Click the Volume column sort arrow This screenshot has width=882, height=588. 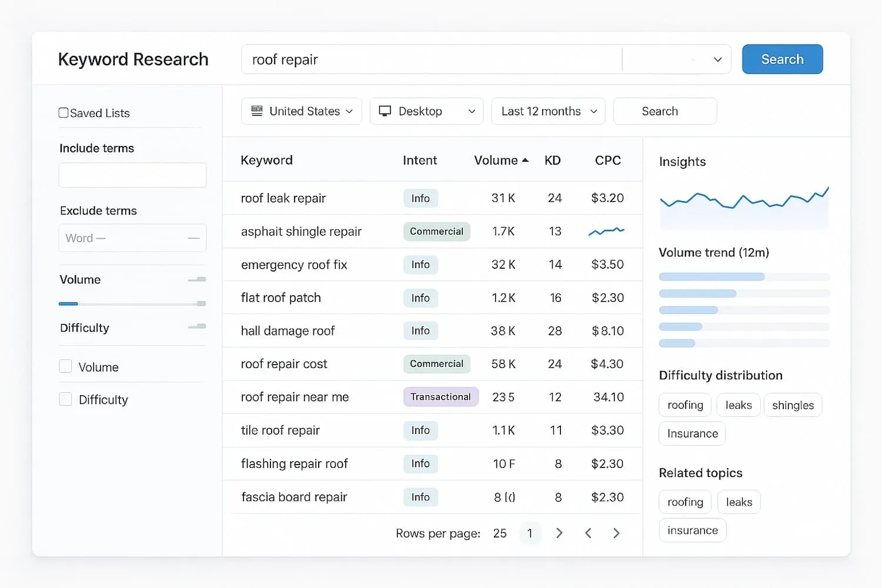pos(525,159)
